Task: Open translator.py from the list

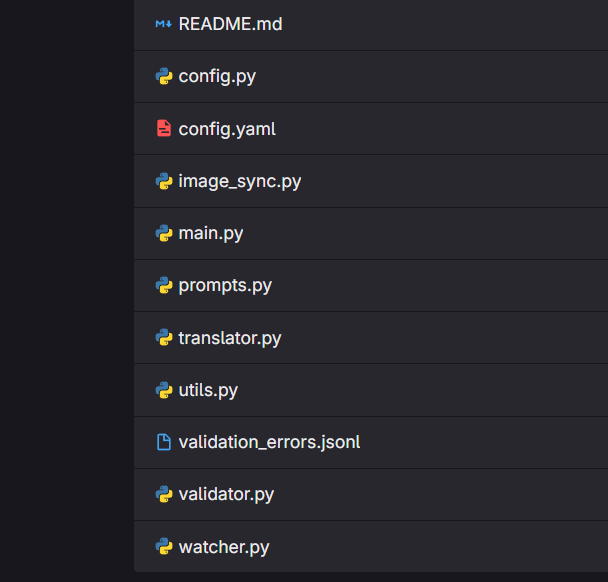Action: coord(230,338)
